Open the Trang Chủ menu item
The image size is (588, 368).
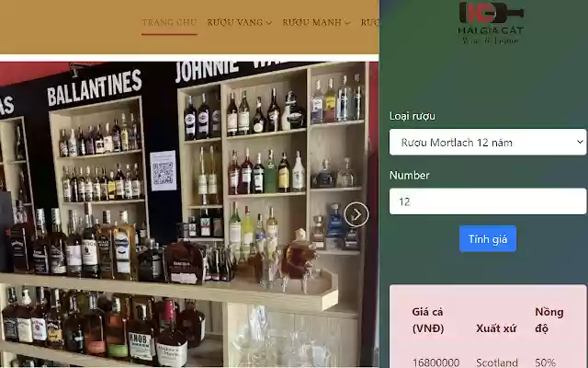pos(169,22)
